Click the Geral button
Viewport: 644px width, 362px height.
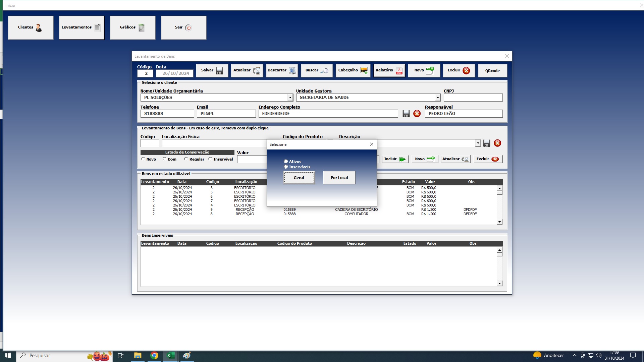click(x=299, y=178)
